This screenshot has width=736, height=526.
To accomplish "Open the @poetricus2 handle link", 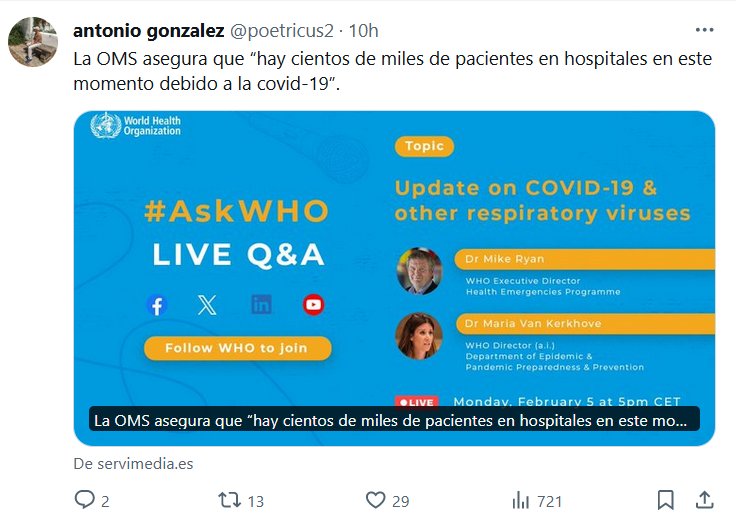I will (282, 31).
